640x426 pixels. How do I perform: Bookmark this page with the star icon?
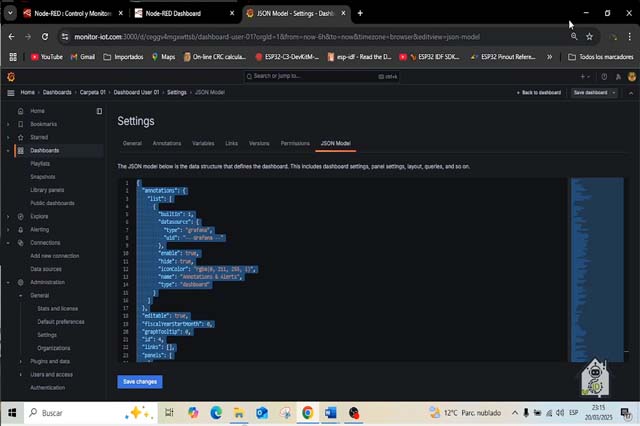(590, 36)
